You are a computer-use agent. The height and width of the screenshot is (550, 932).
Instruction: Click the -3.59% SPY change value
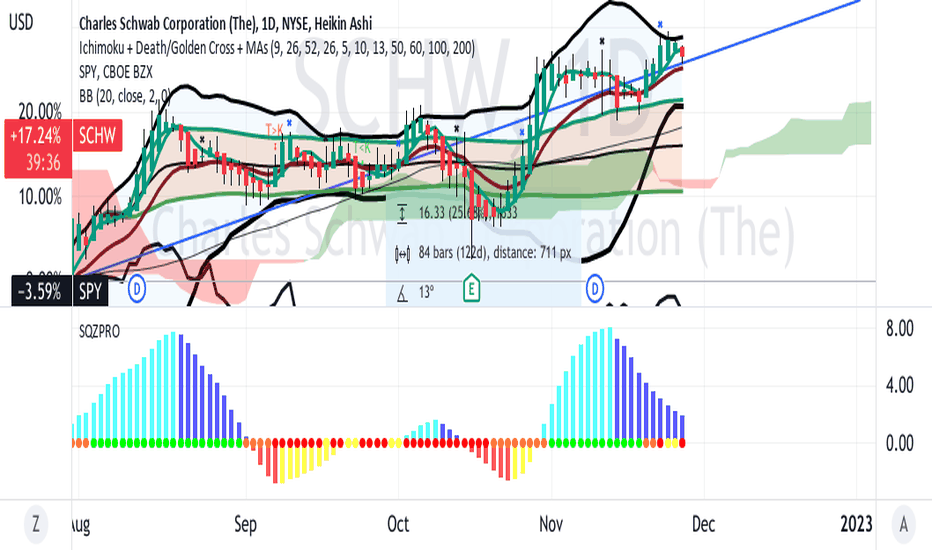(40, 292)
